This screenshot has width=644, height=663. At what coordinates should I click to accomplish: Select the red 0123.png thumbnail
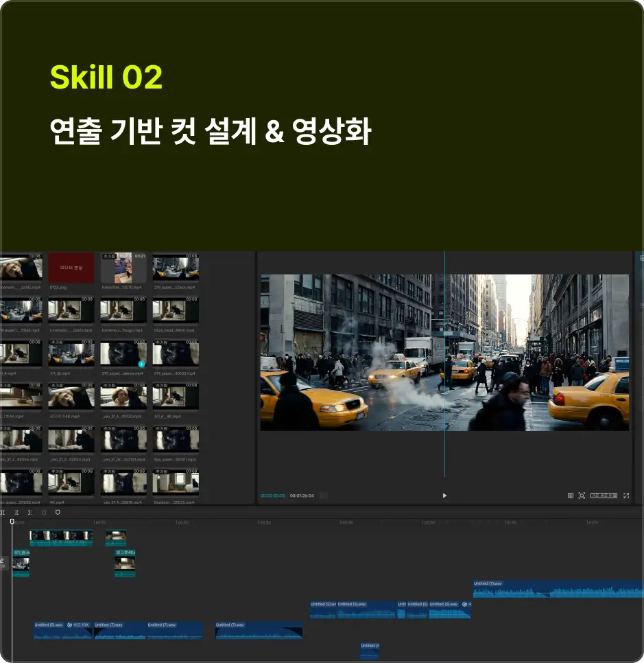pyautogui.click(x=71, y=268)
